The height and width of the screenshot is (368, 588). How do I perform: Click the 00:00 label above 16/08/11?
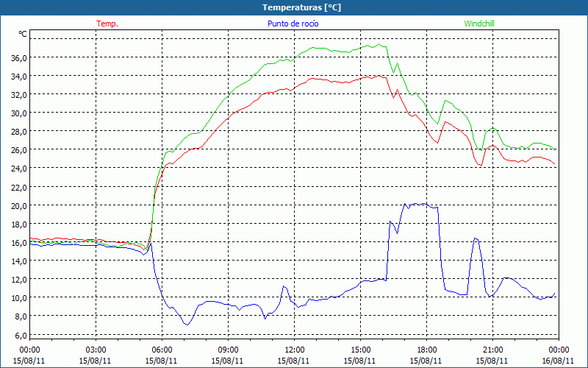(559, 350)
